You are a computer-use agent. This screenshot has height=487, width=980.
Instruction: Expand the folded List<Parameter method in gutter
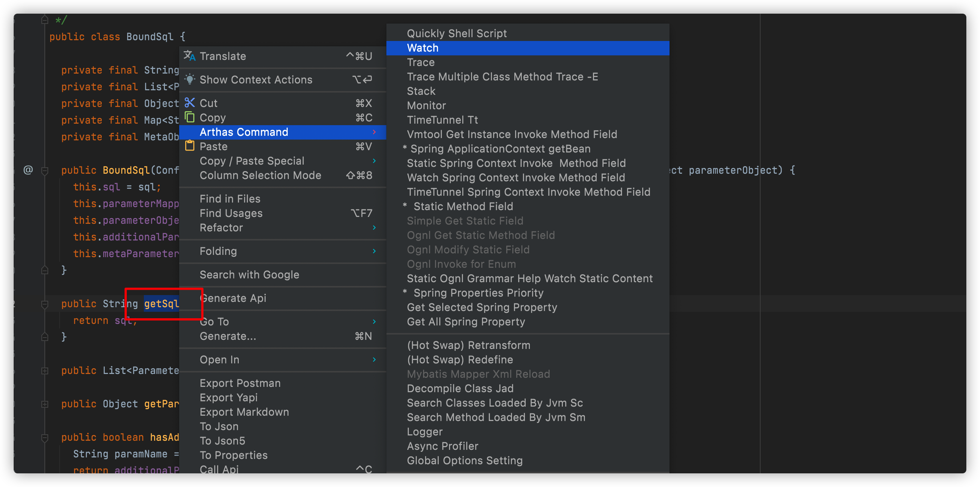tap(45, 371)
